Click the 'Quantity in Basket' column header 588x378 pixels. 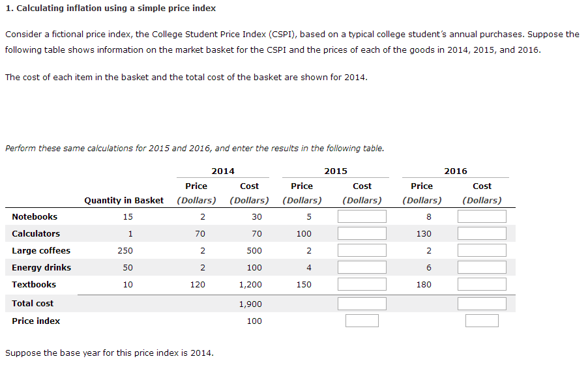click(x=124, y=200)
